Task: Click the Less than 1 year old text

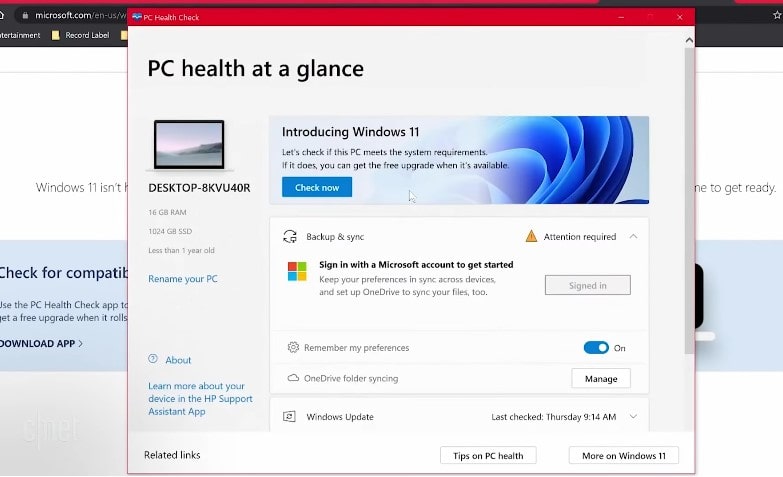Action: click(181, 250)
